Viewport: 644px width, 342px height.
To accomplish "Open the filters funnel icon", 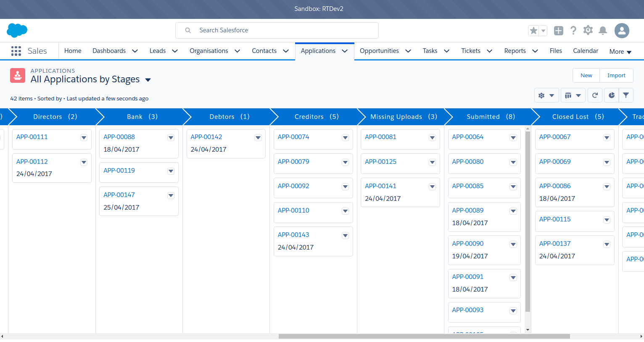I will (626, 95).
